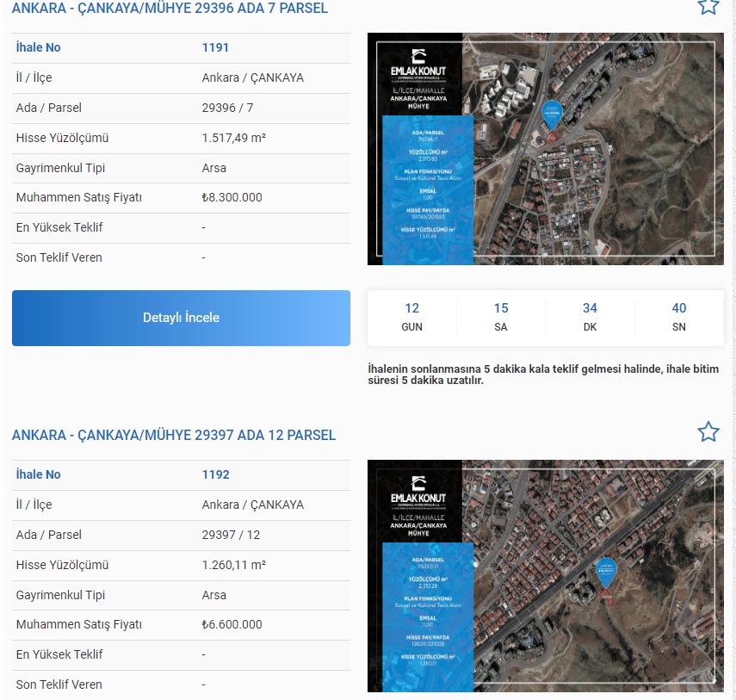
Task: Click the ₺8.300.000 estimated sale price
Action: (232, 198)
